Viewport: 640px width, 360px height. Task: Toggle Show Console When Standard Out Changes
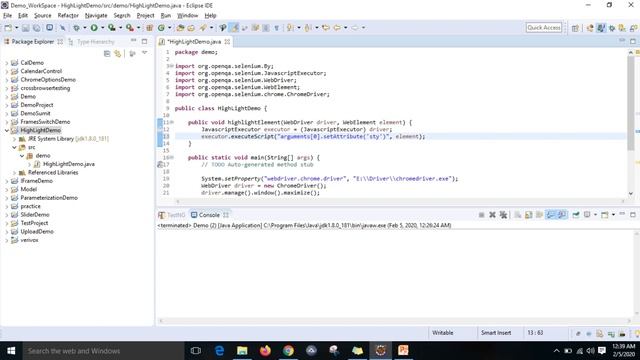(551, 215)
